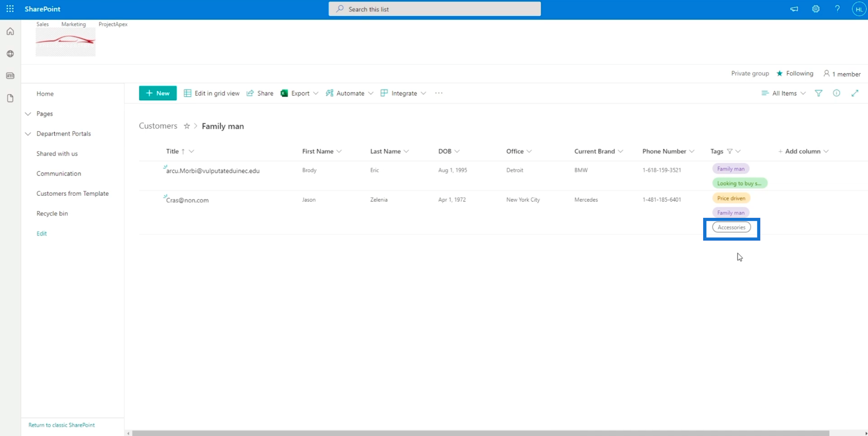Image resolution: width=868 pixels, height=436 pixels.
Task: Open Current Brand column menu
Action: click(x=621, y=151)
